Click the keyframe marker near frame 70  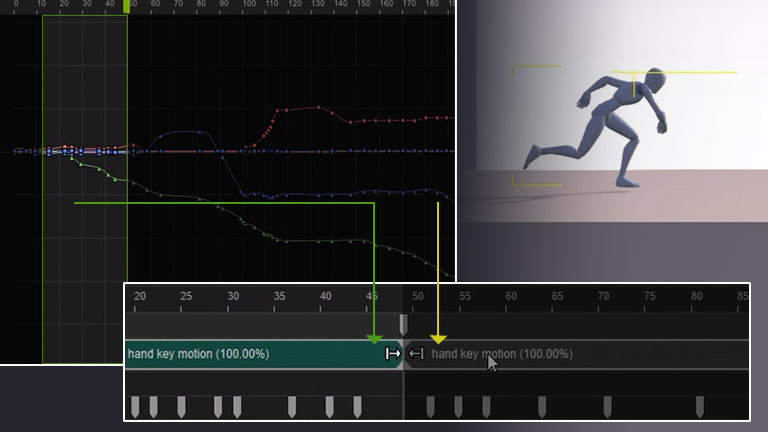pos(607,406)
